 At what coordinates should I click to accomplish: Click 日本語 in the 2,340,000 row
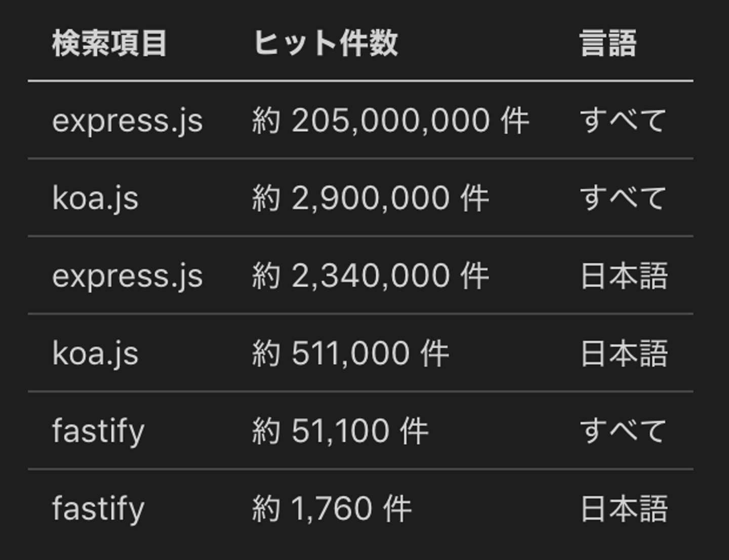624,276
